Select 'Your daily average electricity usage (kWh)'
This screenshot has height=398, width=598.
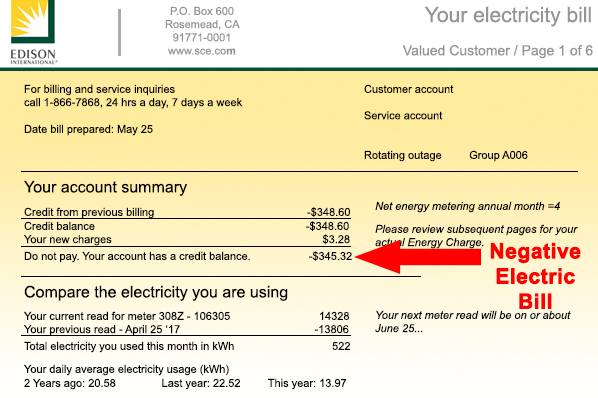[127, 369]
